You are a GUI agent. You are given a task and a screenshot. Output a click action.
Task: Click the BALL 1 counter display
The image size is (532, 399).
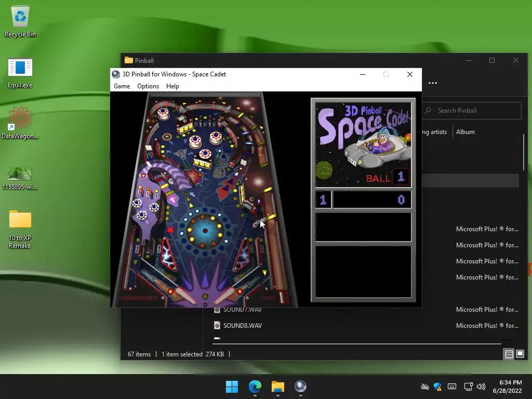tap(388, 178)
